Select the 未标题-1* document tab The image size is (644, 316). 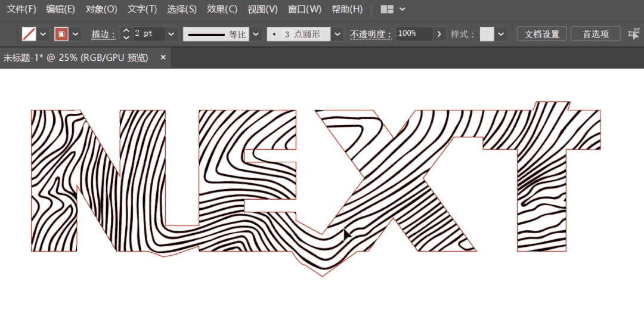coord(76,58)
